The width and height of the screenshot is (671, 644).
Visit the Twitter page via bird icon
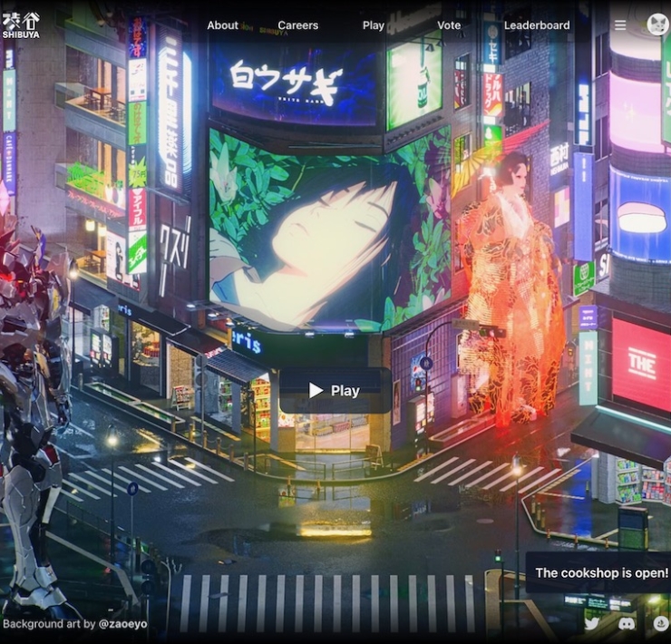[x=592, y=624]
